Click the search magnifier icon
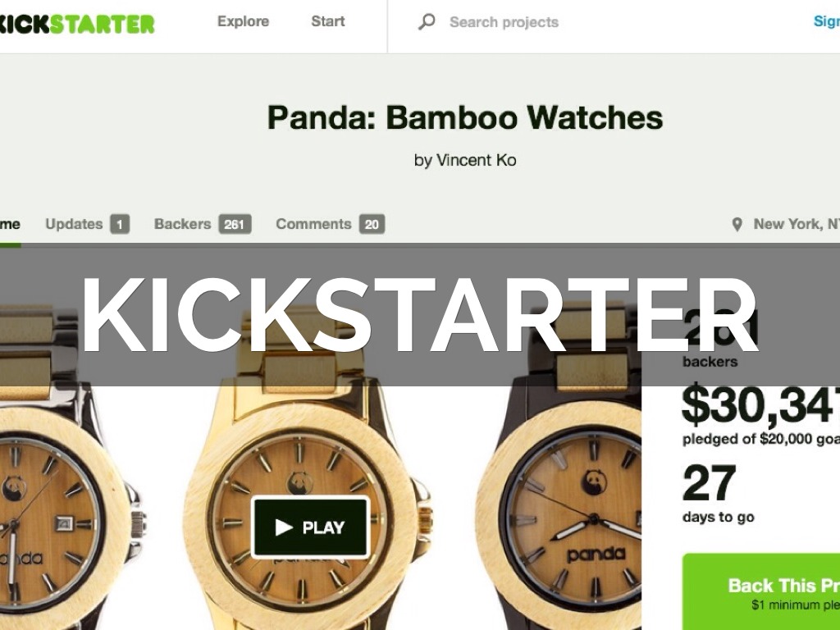840x630 pixels. click(427, 22)
